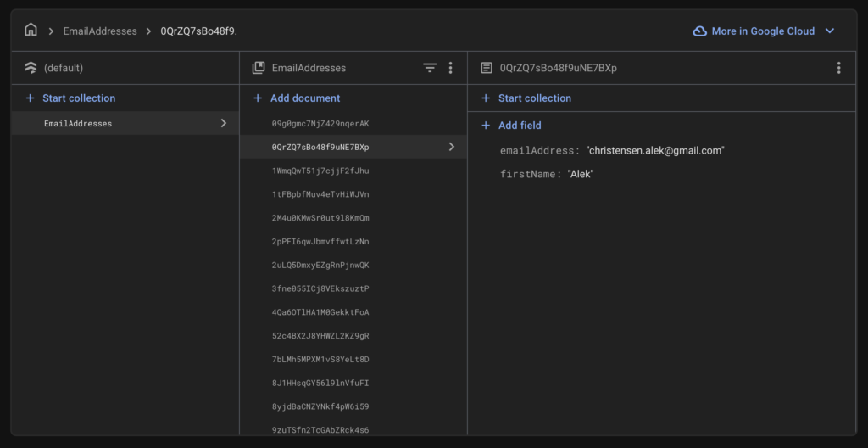Expand EmailAddresses collection chevron in left panel
The image size is (868, 448).
[223, 123]
